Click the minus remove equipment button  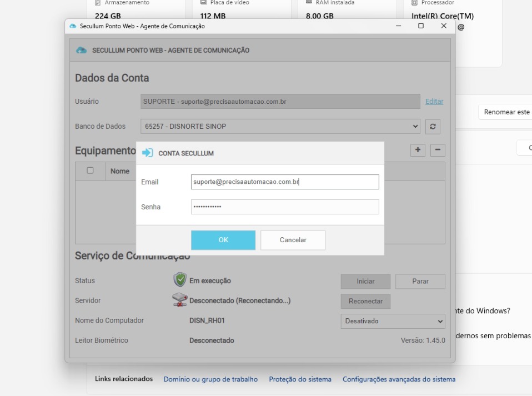tap(438, 151)
